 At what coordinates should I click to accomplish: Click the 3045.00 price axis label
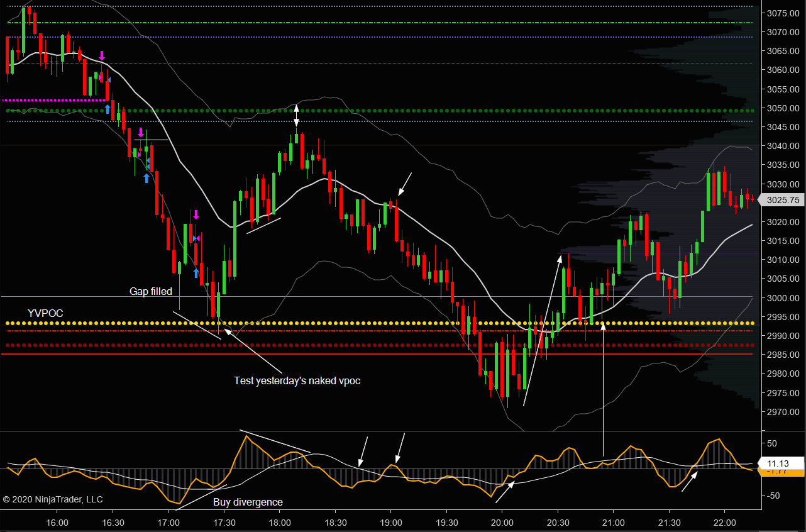[783, 127]
